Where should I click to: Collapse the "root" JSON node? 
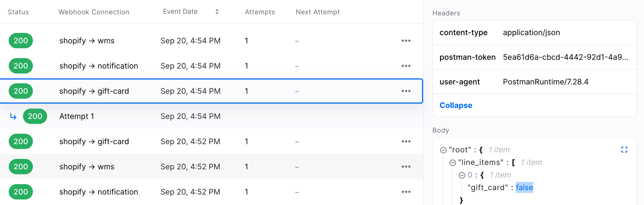[443, 150]
